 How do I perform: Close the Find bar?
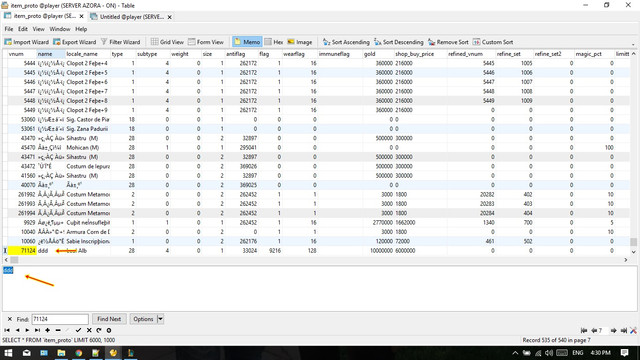(x=9, y=319)
